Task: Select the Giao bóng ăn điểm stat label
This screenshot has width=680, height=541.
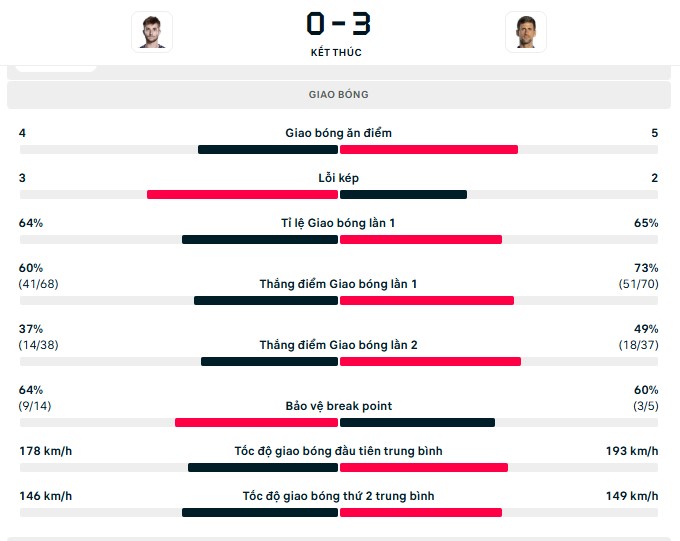Action: 338,133
